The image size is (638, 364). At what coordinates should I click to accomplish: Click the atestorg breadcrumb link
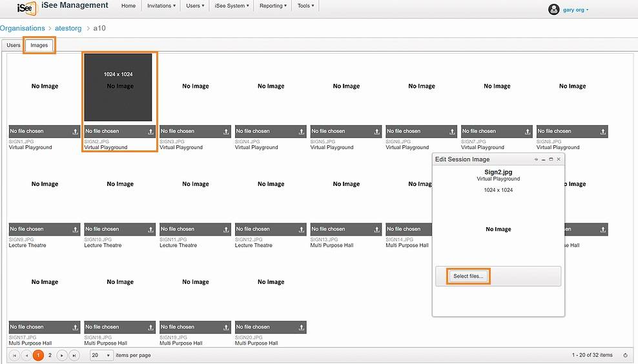click(x=68, y=28)
